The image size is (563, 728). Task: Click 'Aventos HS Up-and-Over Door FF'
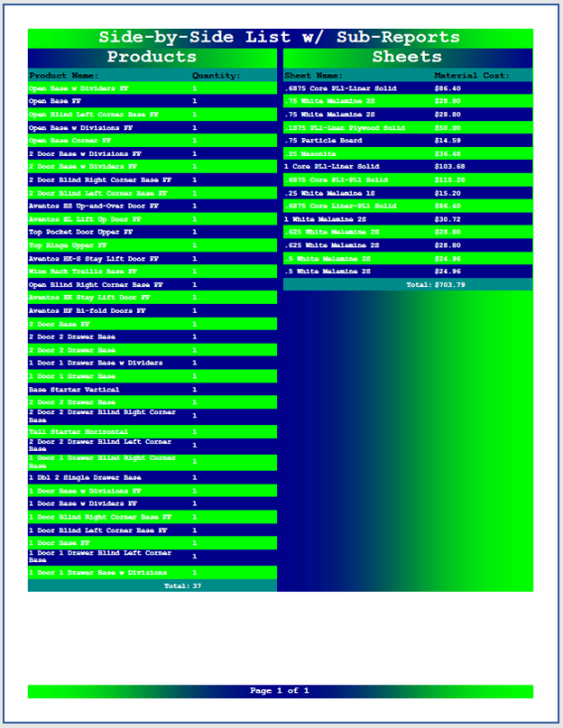(93, 206)
